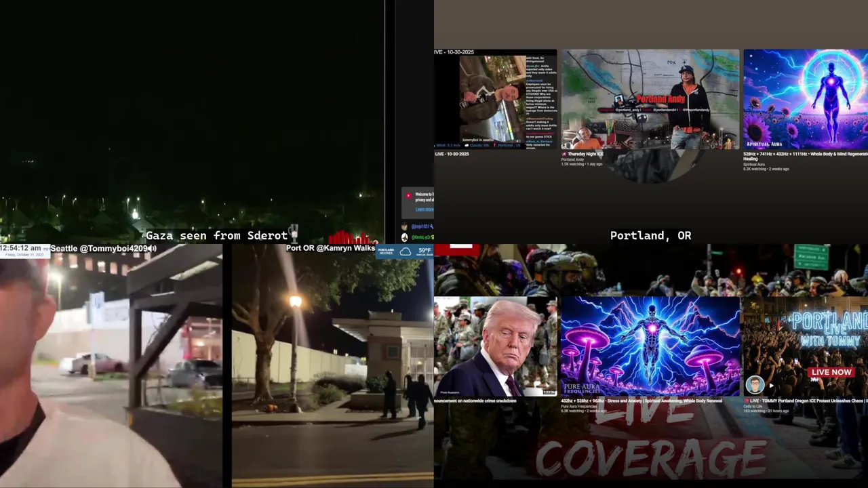Screen dimensions: 868x488
Task: Click the 'Seattle @Tommyboi4209' stream label
Action: tap(99, 249)
